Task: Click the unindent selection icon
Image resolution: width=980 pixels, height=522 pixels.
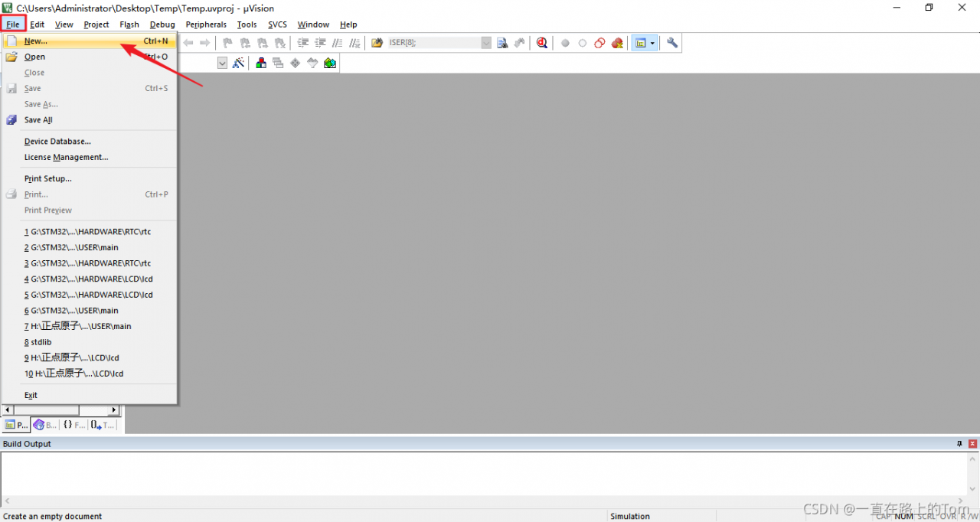Action: pos(321,43)
